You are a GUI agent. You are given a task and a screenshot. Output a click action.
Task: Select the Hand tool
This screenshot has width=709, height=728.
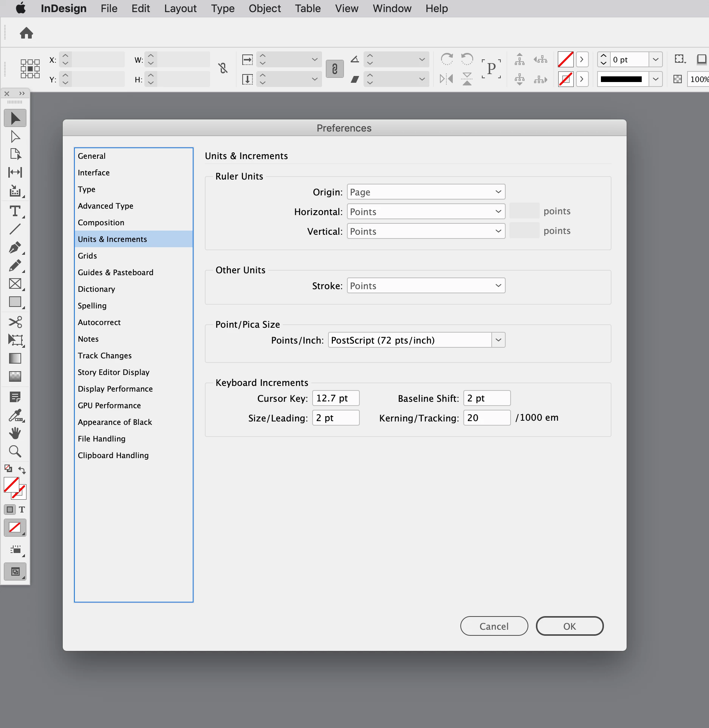pos(15,433)
